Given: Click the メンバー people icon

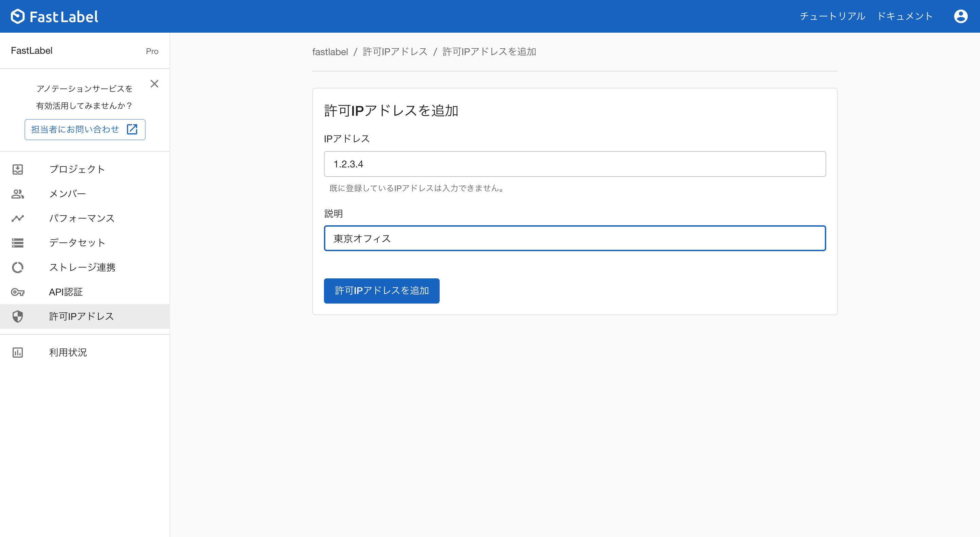Looking at the screenshot, I should tap(17, 194).
